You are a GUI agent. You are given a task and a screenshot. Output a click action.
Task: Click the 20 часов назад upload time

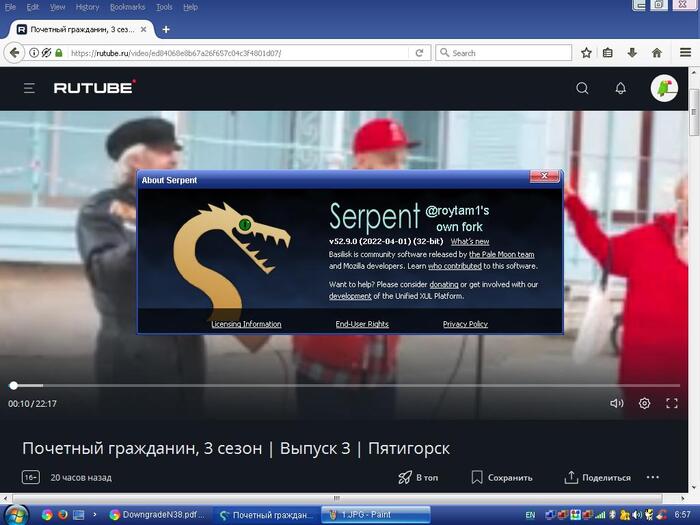81,478
